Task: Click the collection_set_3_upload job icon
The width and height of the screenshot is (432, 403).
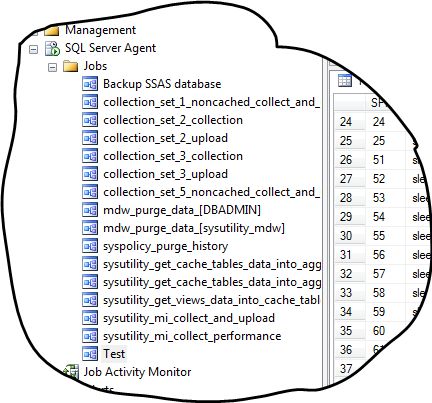Action: point(90,174)
